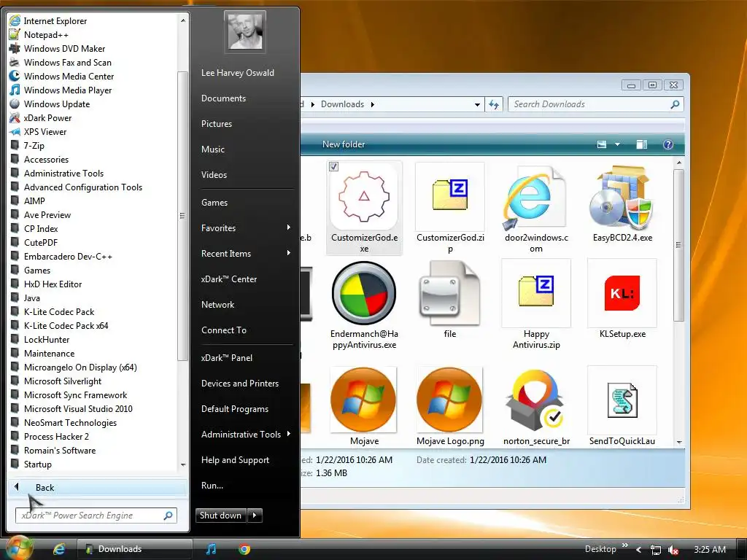The width and height of the screenshot is (747, 560).
Task: Open the network tray icon
Action: click(656, 550)
